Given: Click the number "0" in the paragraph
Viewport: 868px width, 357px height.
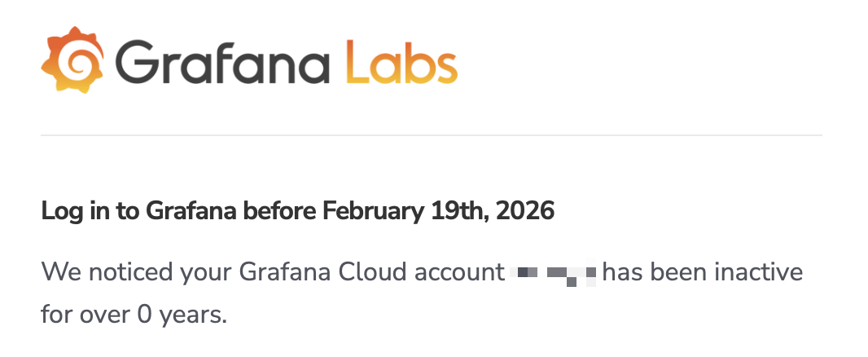Looking at the screenshot, I should tap(144, 314).
